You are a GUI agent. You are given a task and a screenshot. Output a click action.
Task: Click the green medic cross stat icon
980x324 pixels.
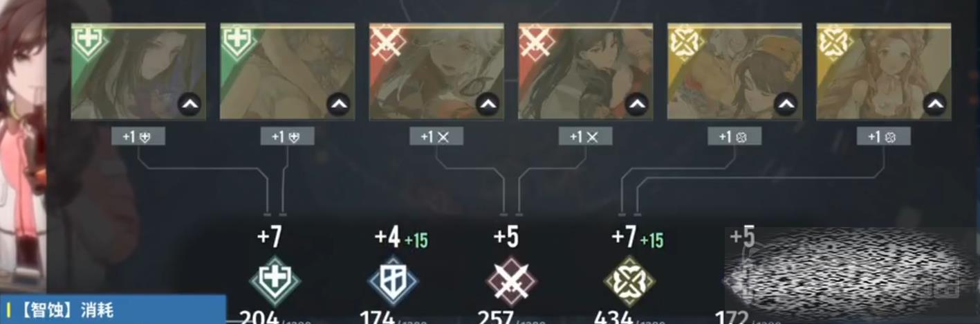point(275,281)
